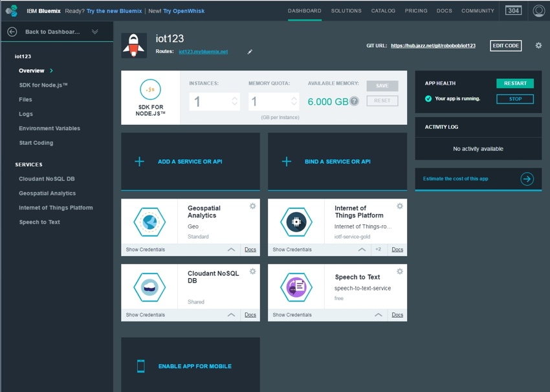Expand Speech to Text credentials chevron

pos(378,315)
